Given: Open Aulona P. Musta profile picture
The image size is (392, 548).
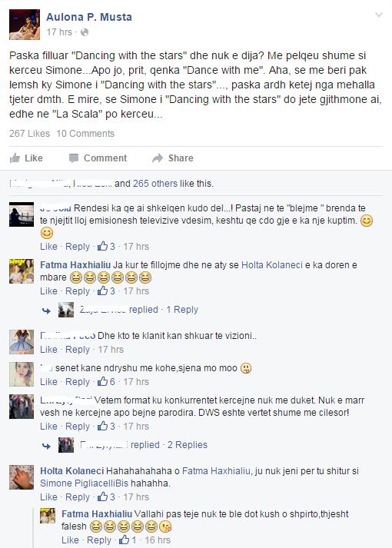Looking at the screenshot, I should [x=25, y=25].
